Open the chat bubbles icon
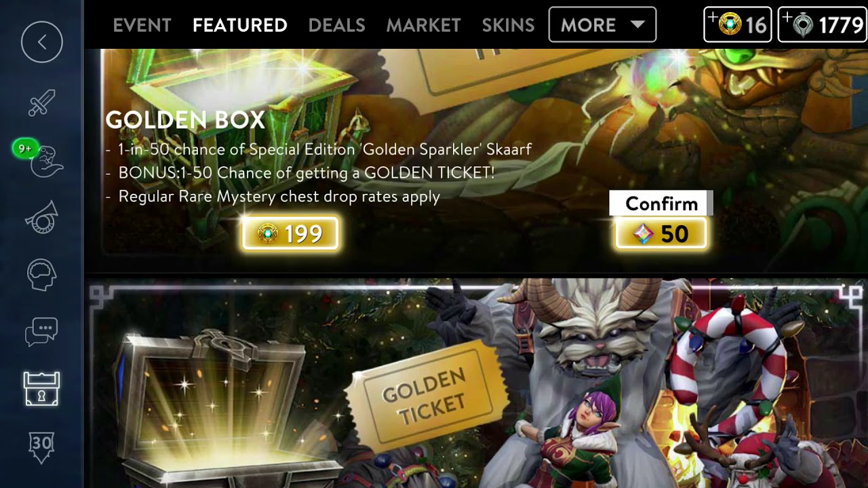 coord(41,331)
